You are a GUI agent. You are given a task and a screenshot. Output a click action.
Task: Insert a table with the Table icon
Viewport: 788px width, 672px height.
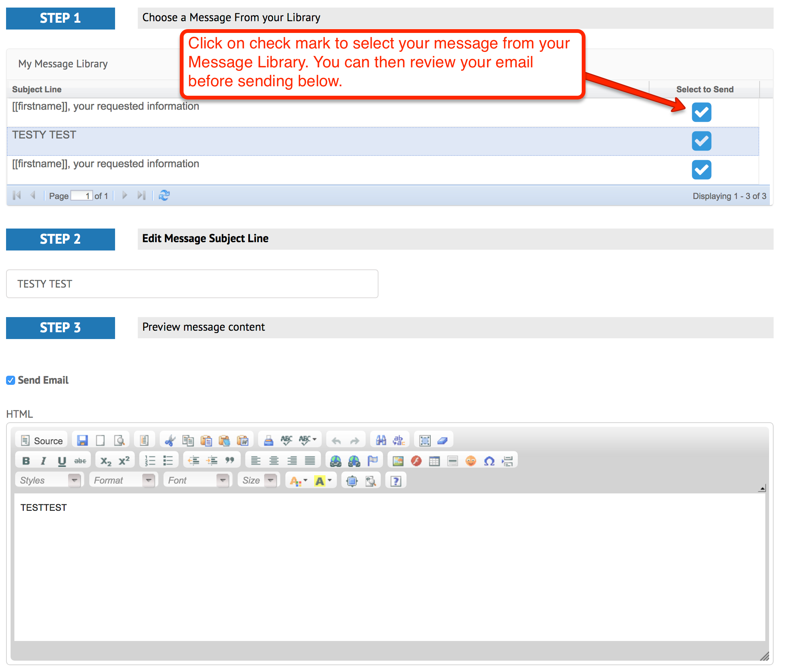click(434, 461)
